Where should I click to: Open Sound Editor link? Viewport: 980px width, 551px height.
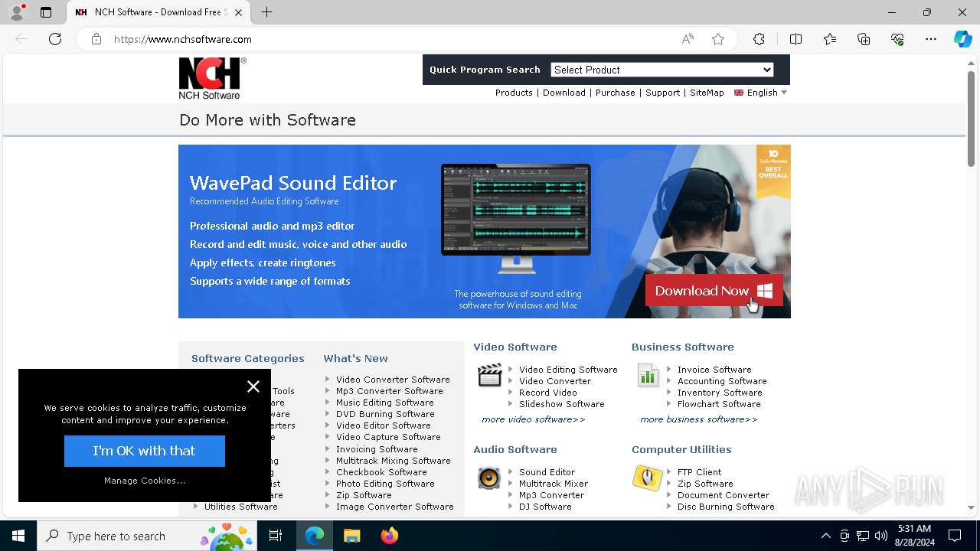[547, 472]
